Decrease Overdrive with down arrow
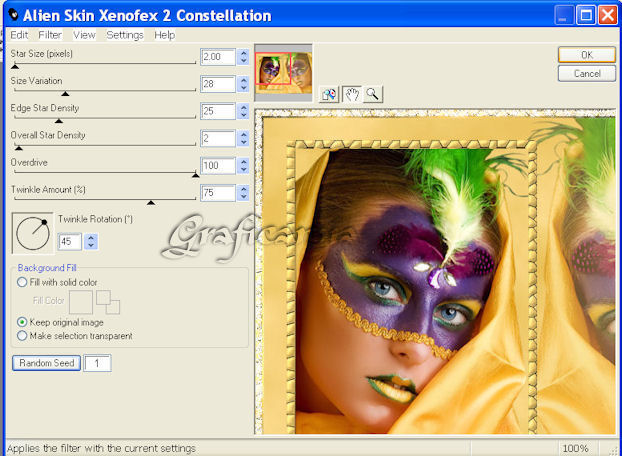The image size is (622, 456). click(243, 170)
